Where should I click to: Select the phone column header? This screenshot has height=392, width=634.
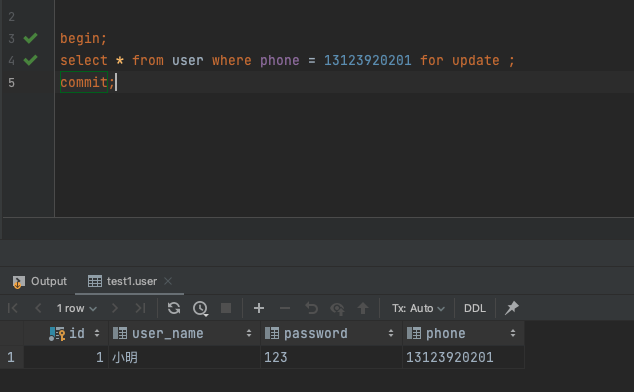point(463,333)
